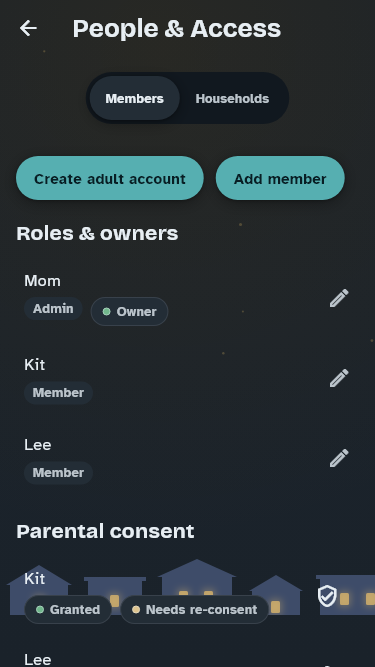Screen dimensions: 375x667
Task: Click Kit's Member role badge
Action: pyautogui.click(x=58, y=393)
